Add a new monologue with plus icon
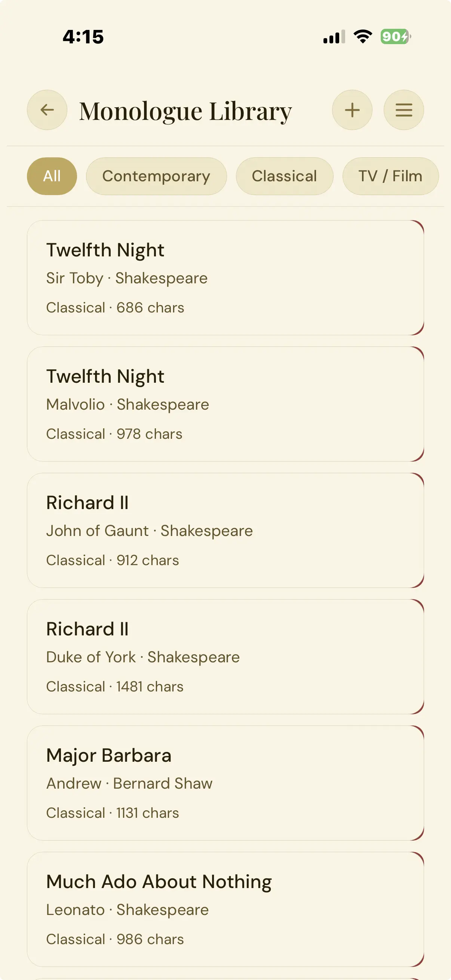The image size is (451, 980). 352,110
